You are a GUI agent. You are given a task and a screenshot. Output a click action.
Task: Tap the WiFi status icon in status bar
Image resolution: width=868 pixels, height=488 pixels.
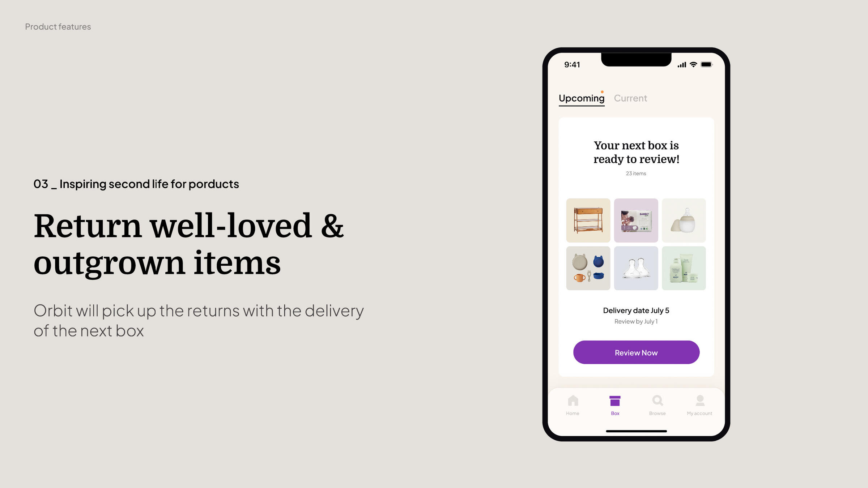[693, 64]
